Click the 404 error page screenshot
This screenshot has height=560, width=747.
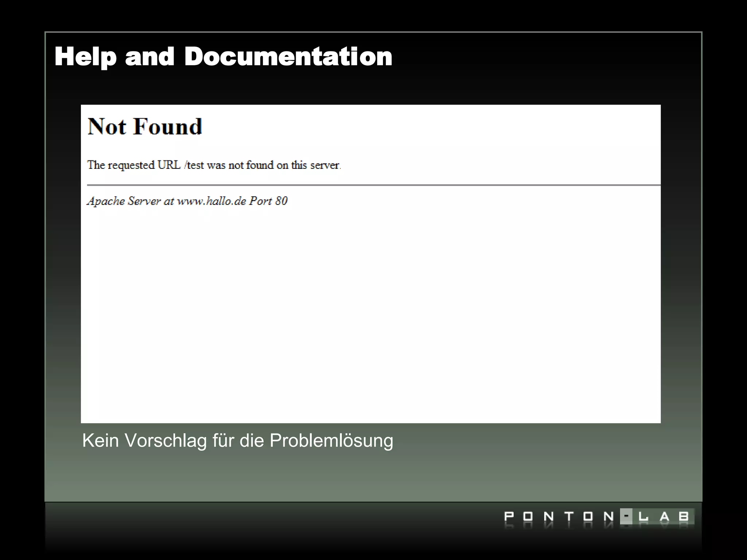click(x=371, y=264)
